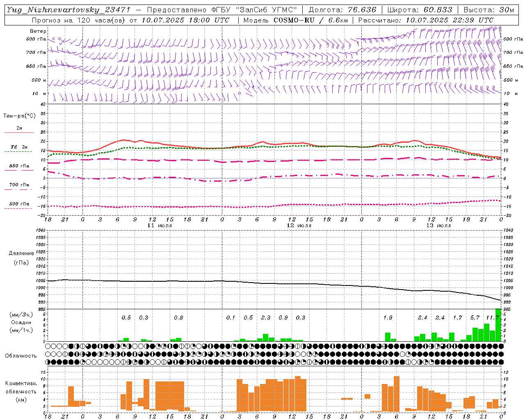The image size is (525, 420).
Task: Click the Модель COSMO-RU / 6.6км text
Action: click(x=295, y=20)
